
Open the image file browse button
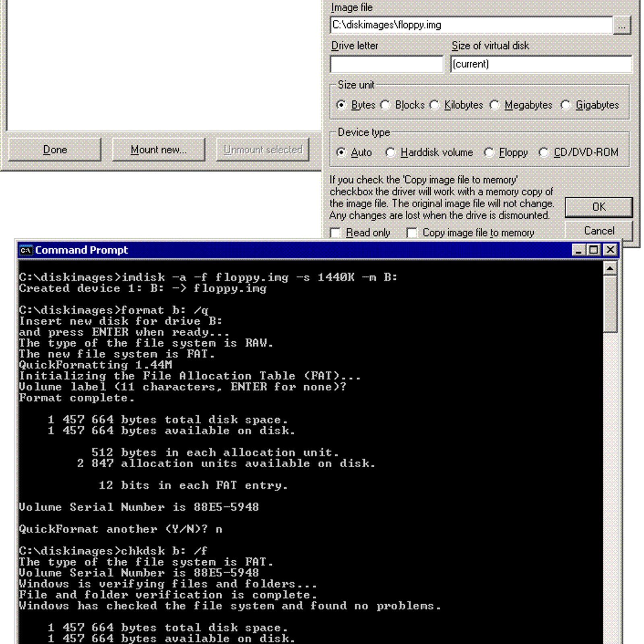(x=621, y=25)
